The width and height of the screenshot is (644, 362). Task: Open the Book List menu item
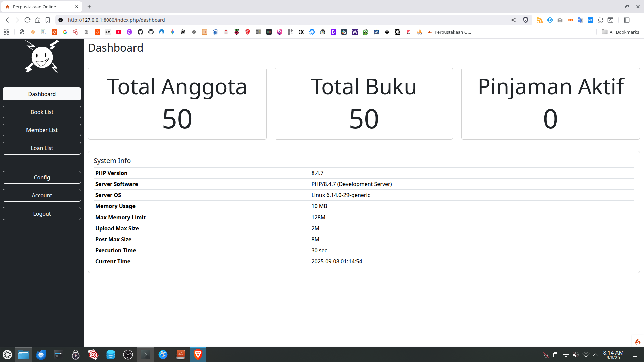pyautogui.click(x=42, y=112)
